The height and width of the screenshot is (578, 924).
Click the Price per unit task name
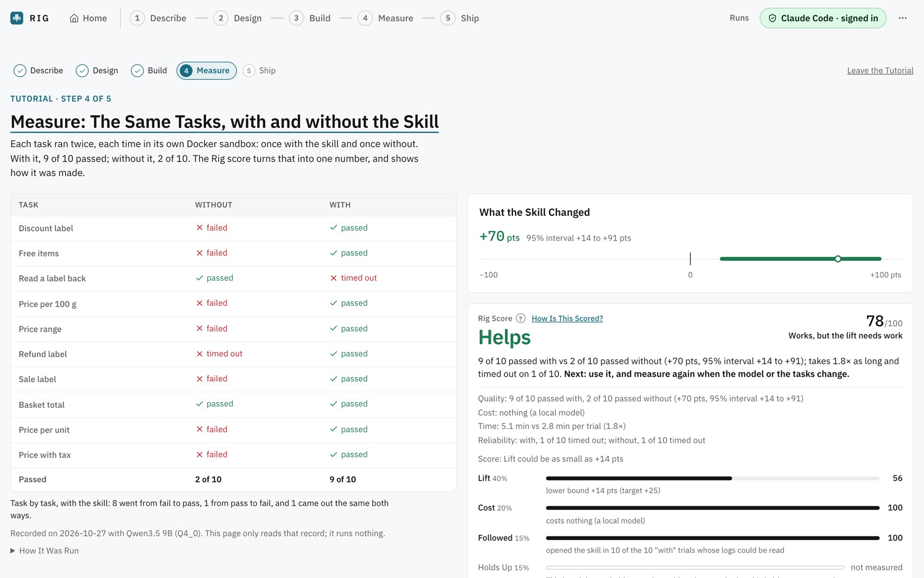tap(44, 430)
